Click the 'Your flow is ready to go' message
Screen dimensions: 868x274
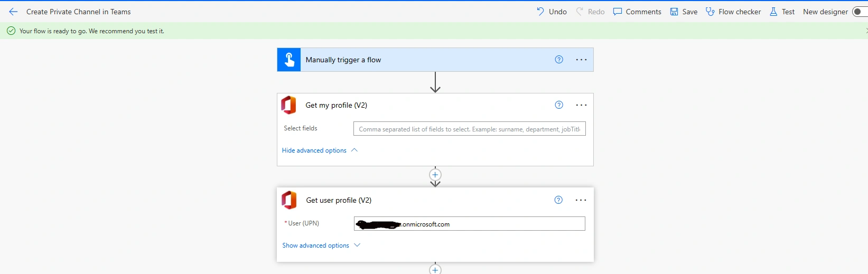pyautogui.click(x=92, y=31)
